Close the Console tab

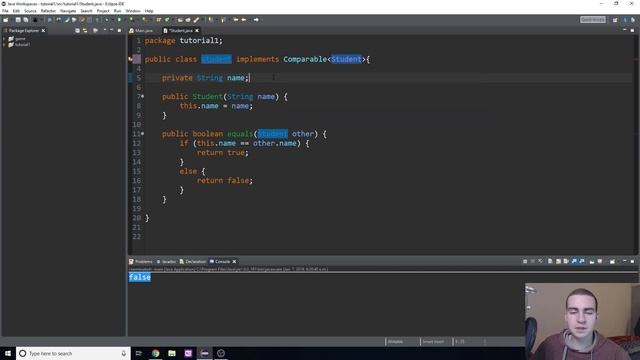[x=234, y=261]
